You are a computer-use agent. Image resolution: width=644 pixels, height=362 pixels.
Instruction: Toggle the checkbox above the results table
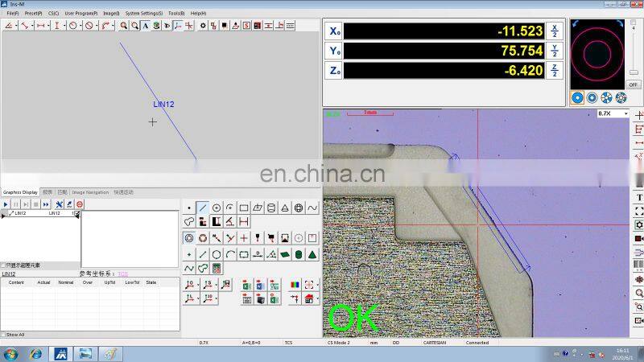[3, 265]
